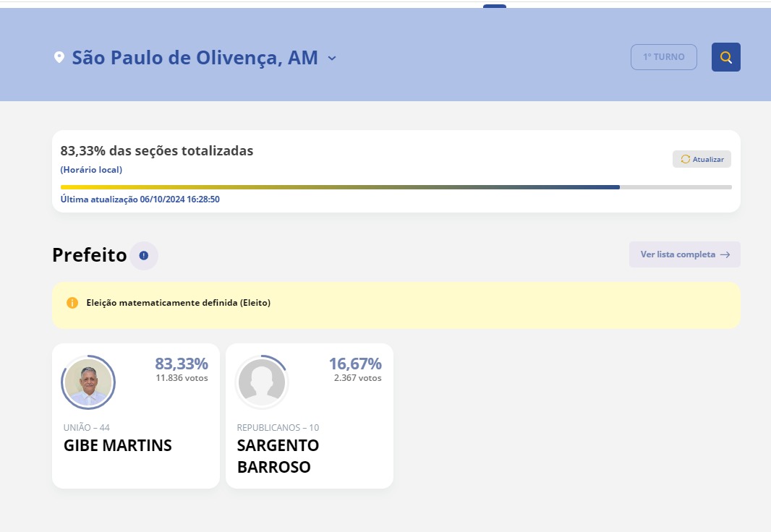Viewport: 771px width, 532px height.
Task: Click the Eleição matematicamente definida banner
Action: 396,305
